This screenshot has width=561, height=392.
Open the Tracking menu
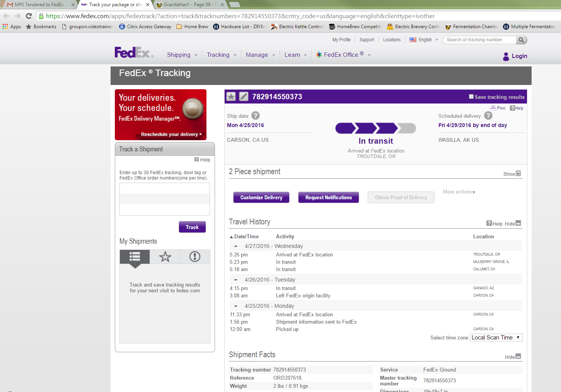click(x=222, y=55)
